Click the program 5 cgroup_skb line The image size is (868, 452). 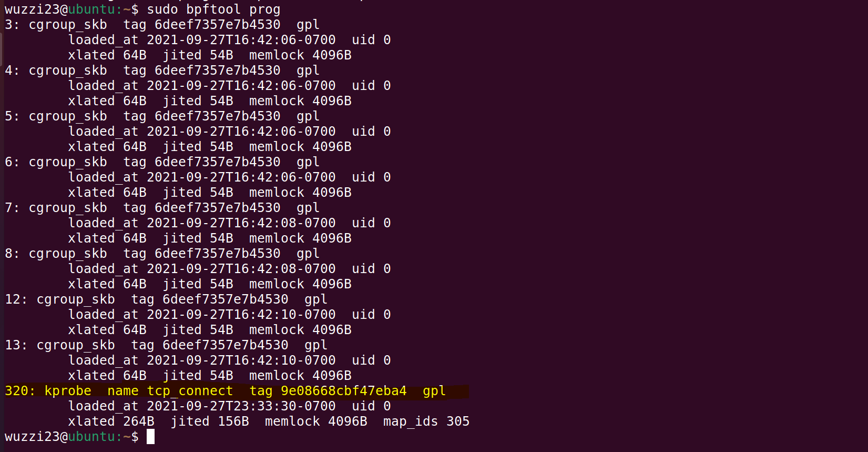[x=162, y=116]
